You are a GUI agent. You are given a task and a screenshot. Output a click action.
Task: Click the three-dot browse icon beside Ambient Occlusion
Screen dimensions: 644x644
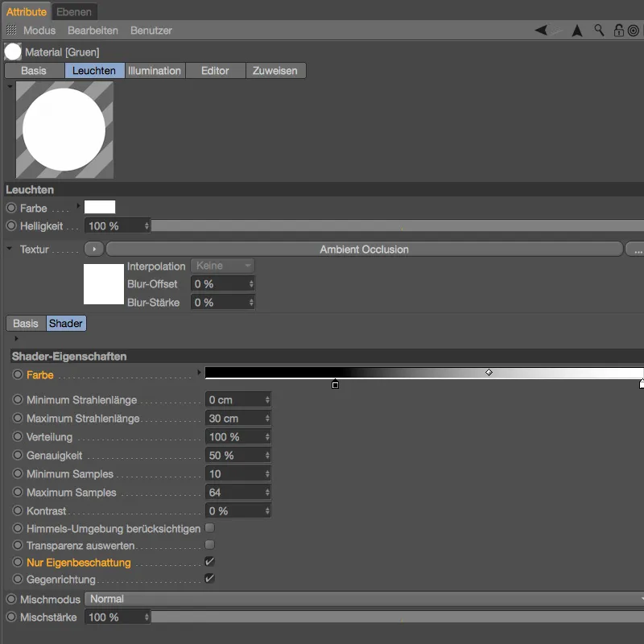[637, 250]
